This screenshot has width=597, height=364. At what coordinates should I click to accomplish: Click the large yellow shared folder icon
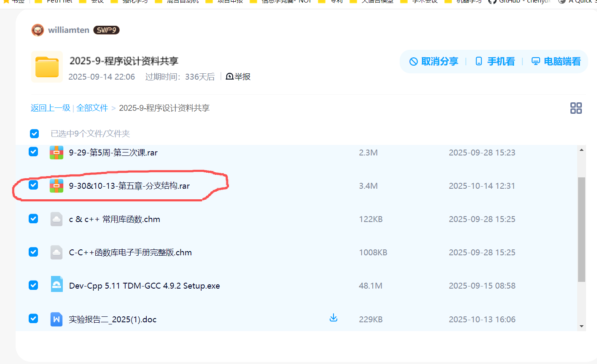coord(47,67)
